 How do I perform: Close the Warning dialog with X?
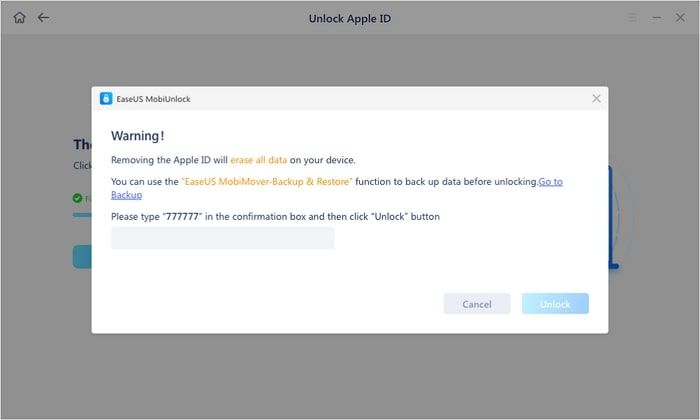pyautogui.click(x=596, y=98)
